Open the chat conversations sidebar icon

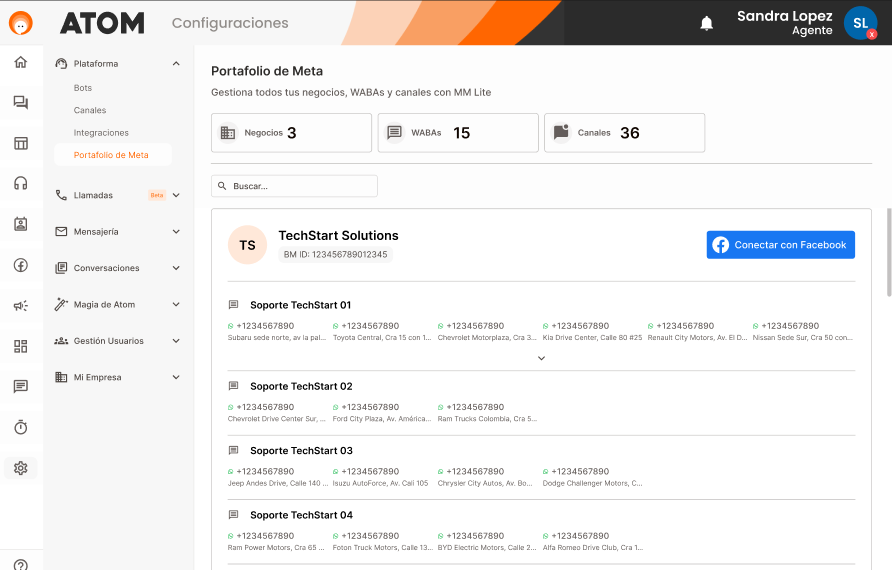tap(21, 102)
